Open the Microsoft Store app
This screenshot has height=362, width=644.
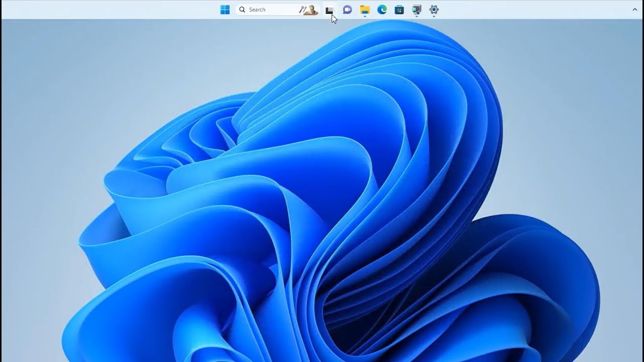click(399, 10)
